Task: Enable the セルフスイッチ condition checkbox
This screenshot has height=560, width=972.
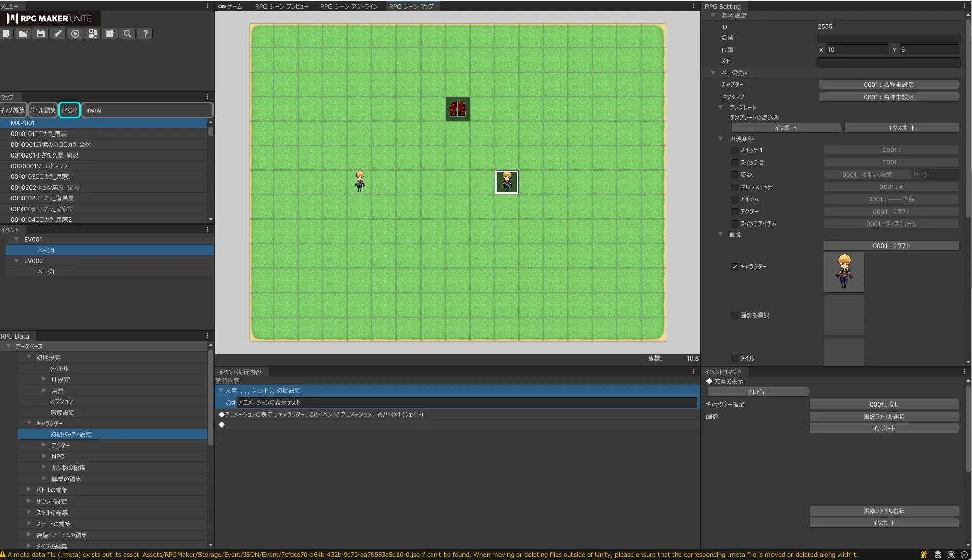Action: point(734,187)
